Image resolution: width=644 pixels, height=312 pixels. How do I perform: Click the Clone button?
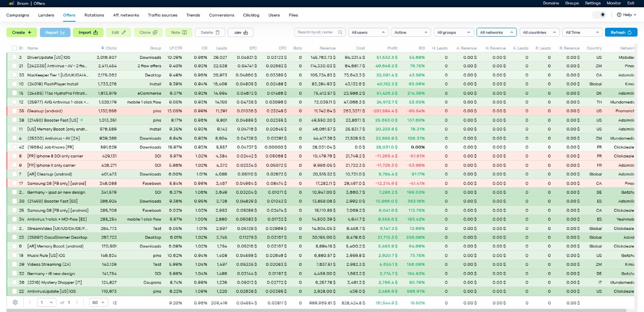148,33
